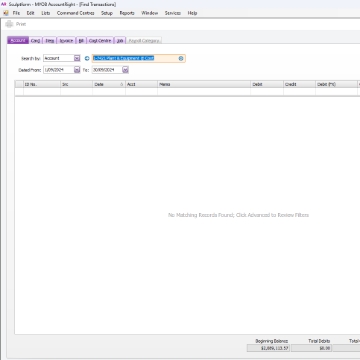Open the Window menu
360x360 pixels.
click(150, 13)
